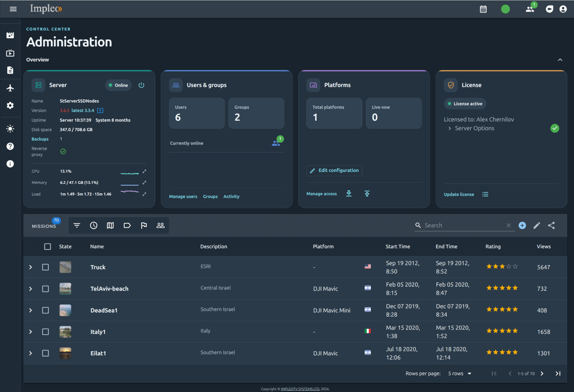574x392 pixels.
Task: Open the hamburger navigation menu
Action: click(x=13, y=9)
